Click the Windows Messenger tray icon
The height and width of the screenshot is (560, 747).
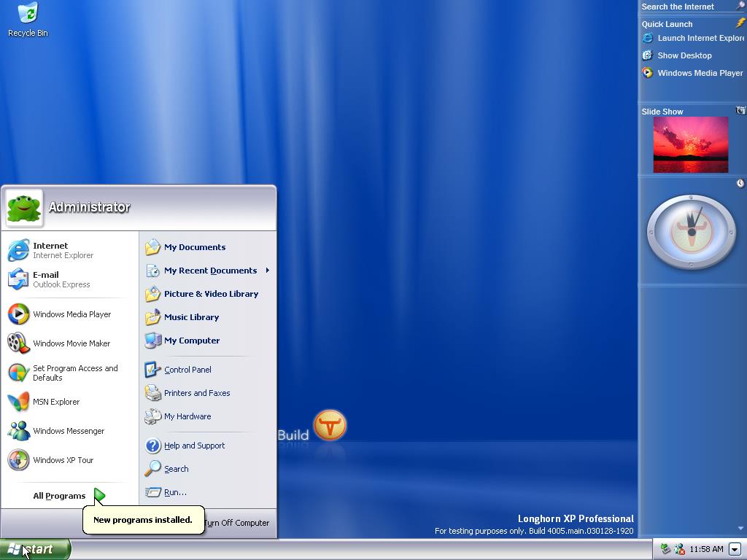pos(679,549)
